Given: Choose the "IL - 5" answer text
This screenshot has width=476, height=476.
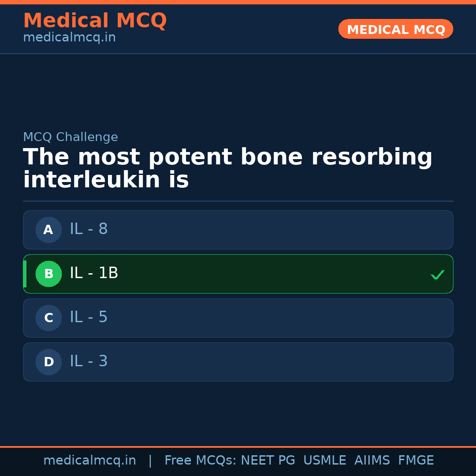Looking at the screenshot, I should pos(89,317).
